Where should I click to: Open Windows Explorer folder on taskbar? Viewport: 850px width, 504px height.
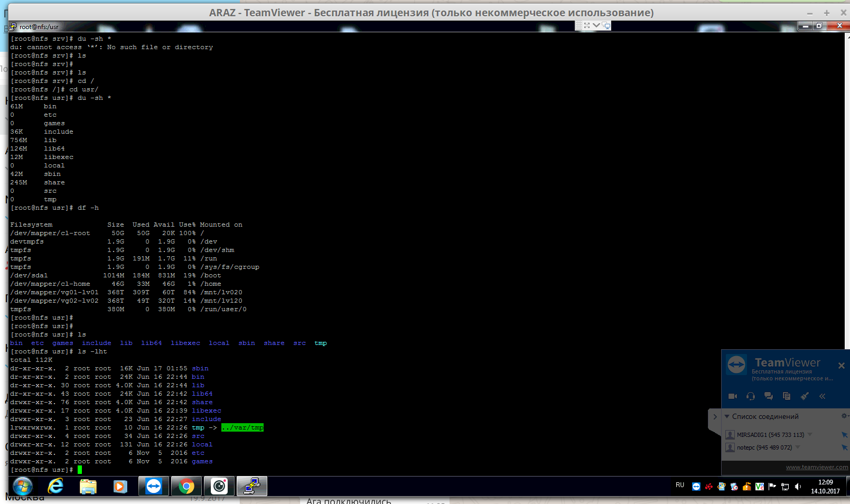pos(88,486)
